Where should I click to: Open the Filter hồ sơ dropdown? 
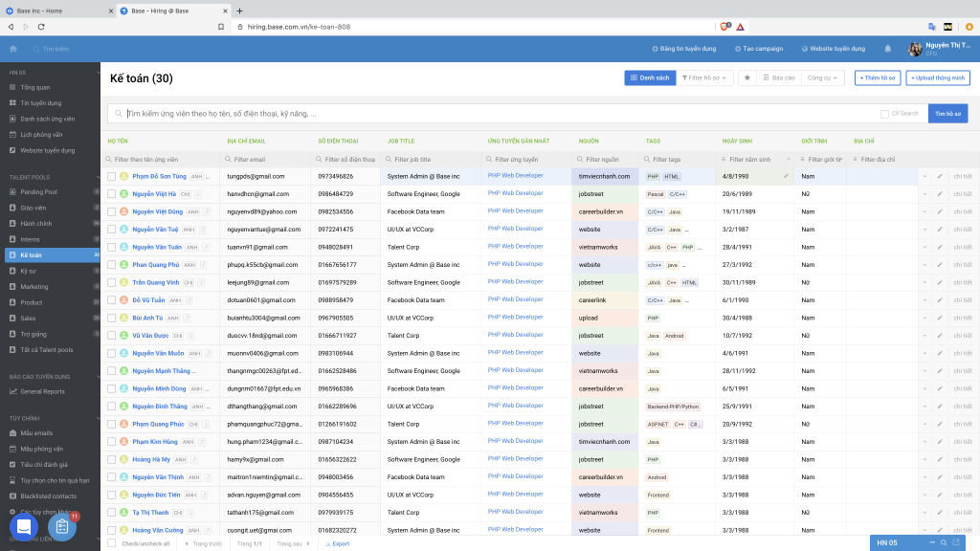coord(705,77)
